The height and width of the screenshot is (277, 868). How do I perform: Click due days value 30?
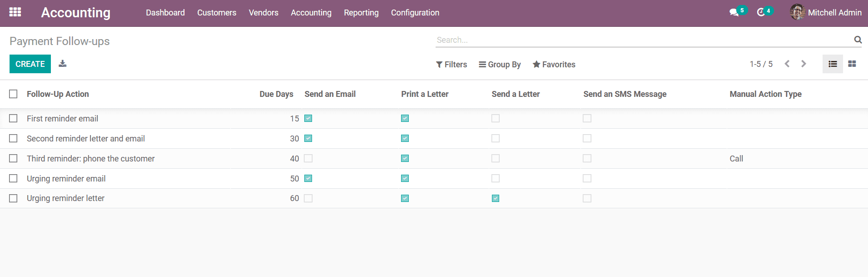(x=294, y=139)
